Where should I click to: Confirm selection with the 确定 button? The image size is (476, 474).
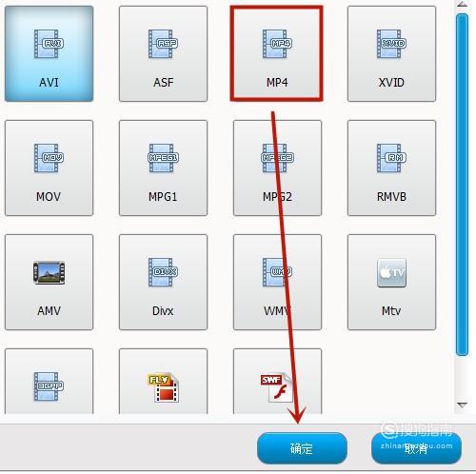tap(302, 448)
